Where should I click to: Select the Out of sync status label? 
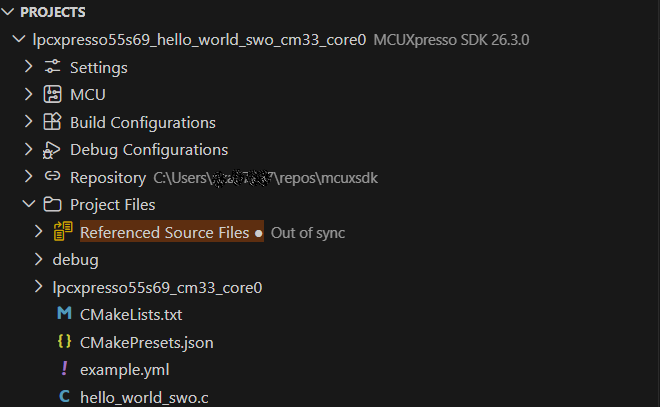(x=307, y=232)
